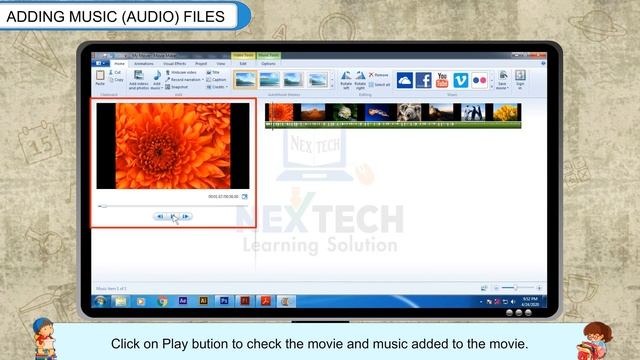Switch to the View tab
This screenshot has width=640, height=360.
pyautogui.click(x=221, y=64)
